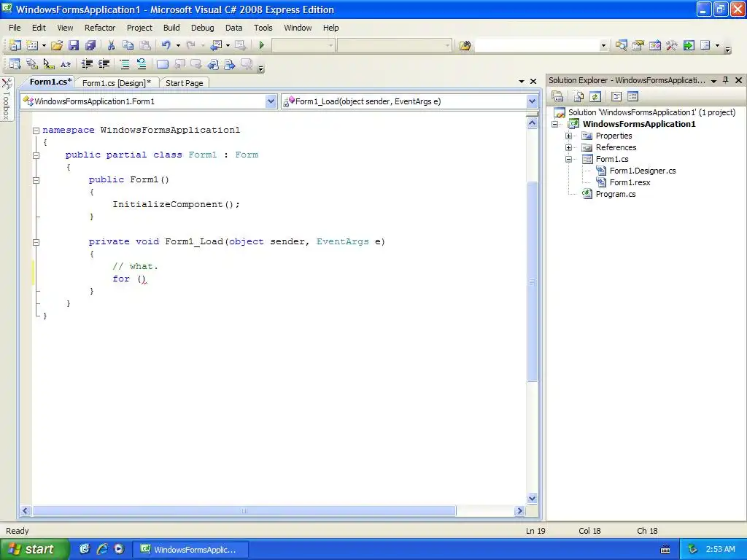Click the editor vertical scrollbar thumb
Viewport: 747px width, 560px height.
pyautogui.click(x=532, y=281)
